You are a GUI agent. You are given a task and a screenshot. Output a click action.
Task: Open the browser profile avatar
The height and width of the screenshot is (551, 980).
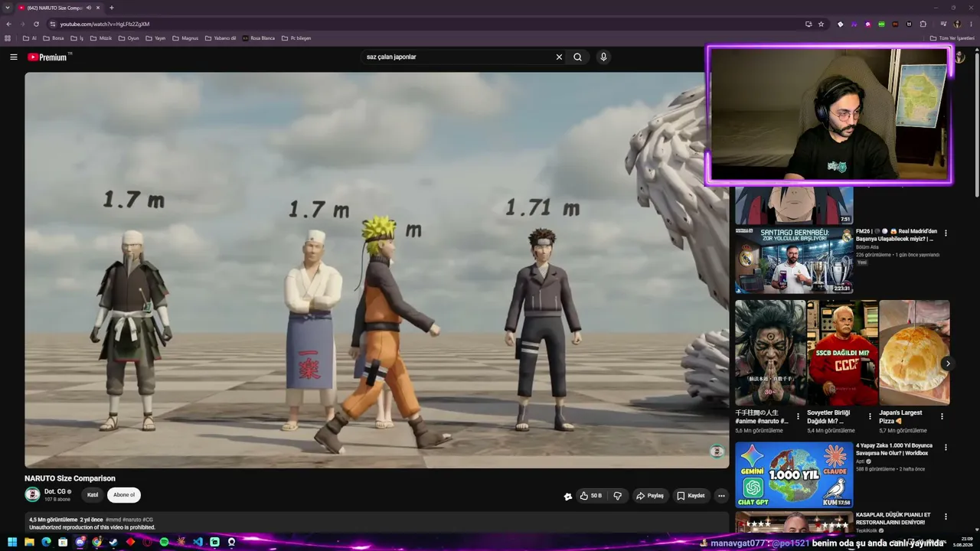(x=957, y=24)
